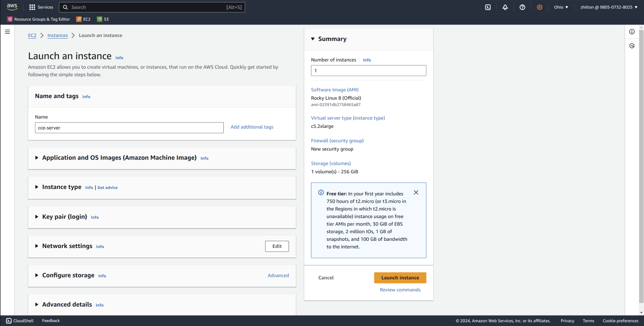Click the Cancel button
This screenshot has height=326, width=644.
click(326, 278)
